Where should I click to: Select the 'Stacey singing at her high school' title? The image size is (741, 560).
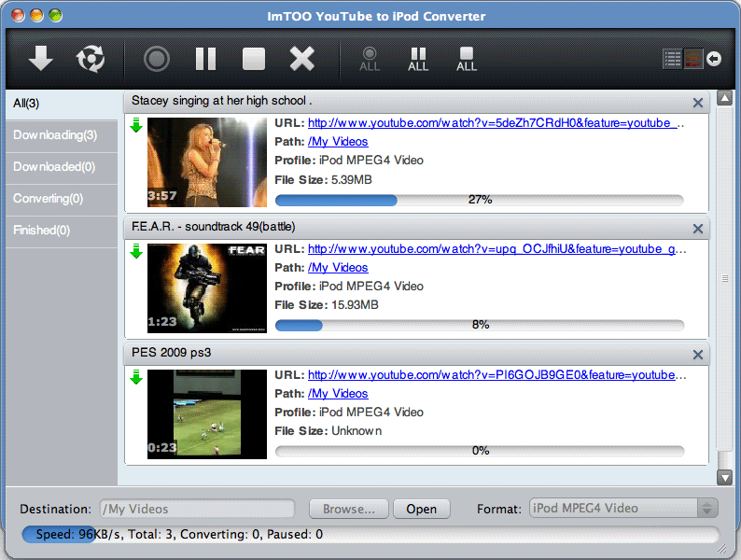click(x=221, y=101)
